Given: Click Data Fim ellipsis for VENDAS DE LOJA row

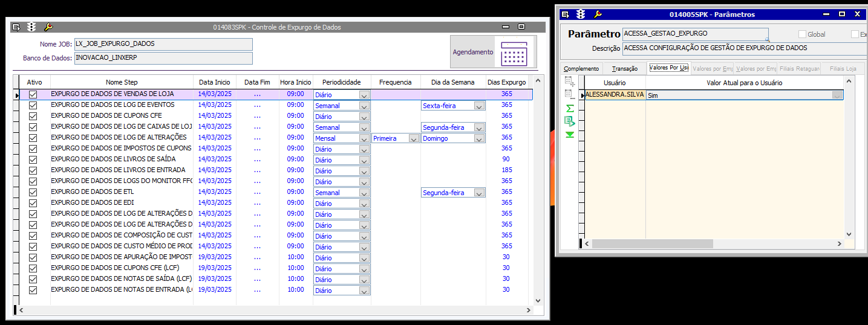Looking at the screenshot, I should [x=258, y=94].
